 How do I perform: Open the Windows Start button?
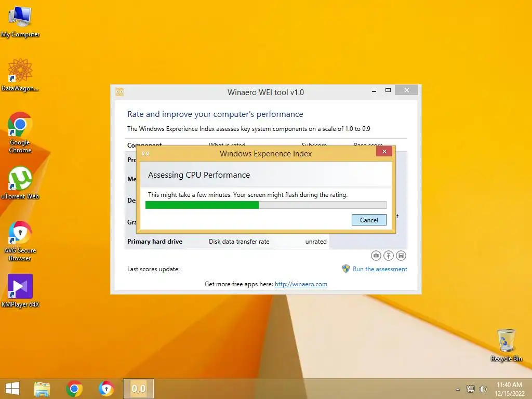pos(12,389)
